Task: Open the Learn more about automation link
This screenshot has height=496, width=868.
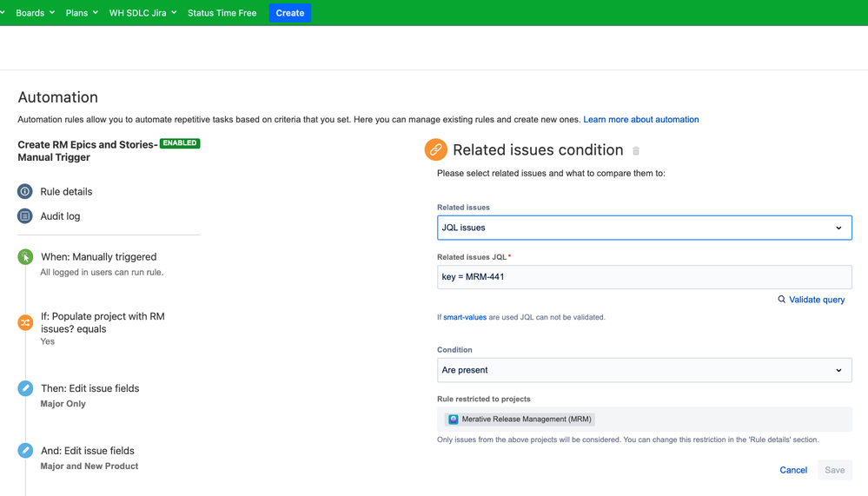Action: pyautogui.click(x=641, y=120)
